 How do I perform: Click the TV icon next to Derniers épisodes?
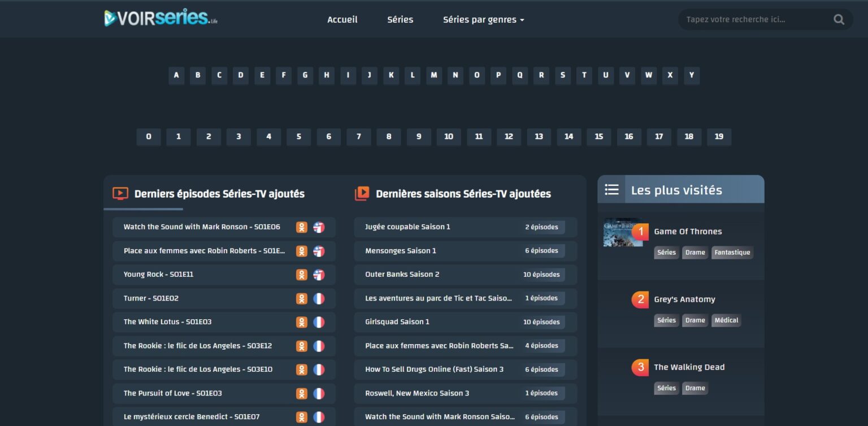[120, 194]
